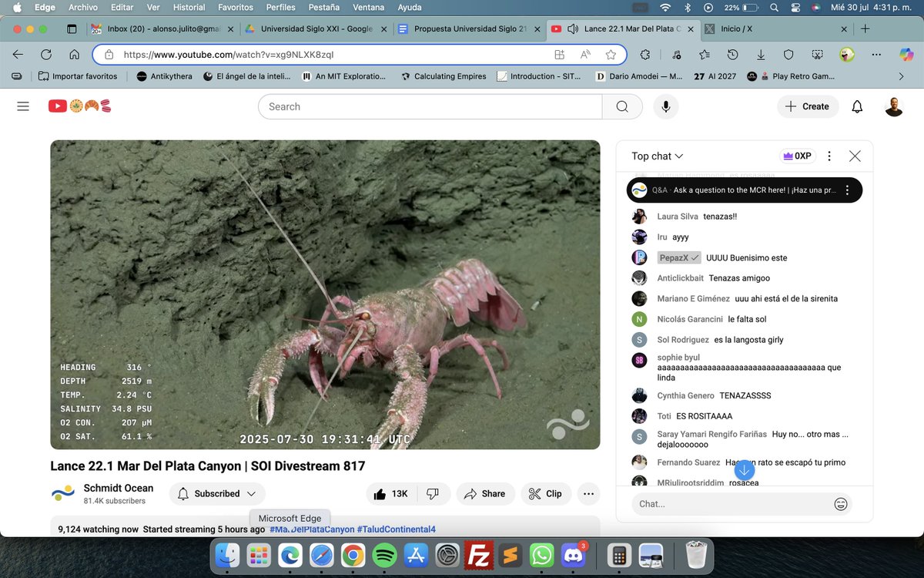Dislike the livestream video
The height and width of the screenshot is (578, 924).
[x=433, y=494]
